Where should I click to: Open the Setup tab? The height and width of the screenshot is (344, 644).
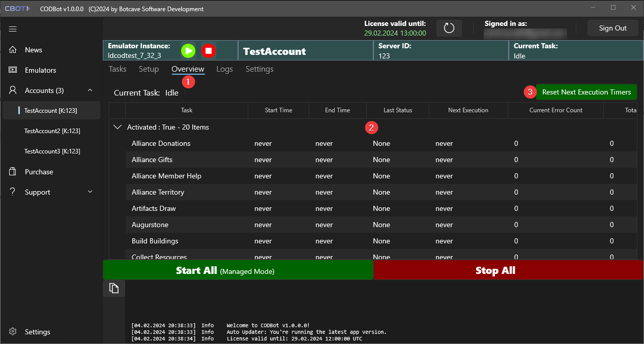(x=149, y=69)
